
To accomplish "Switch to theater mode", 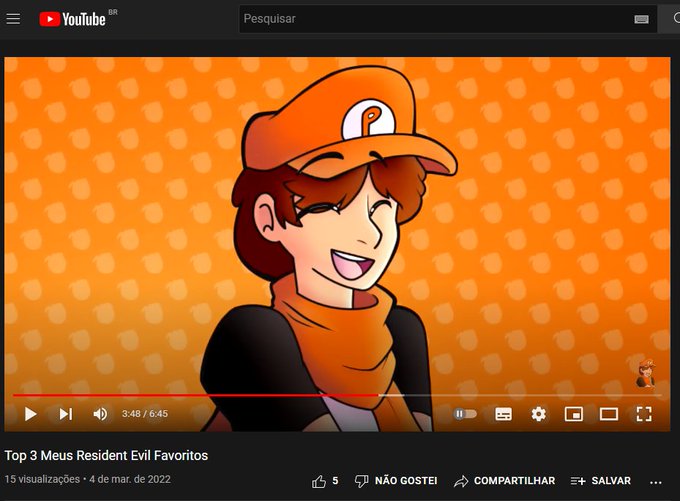I will (x=609, y=414).
